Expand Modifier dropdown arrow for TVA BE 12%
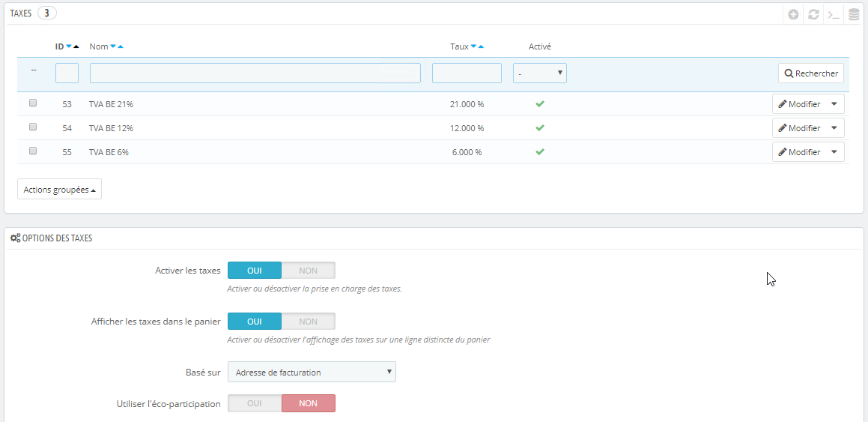 tap(834, 128)
